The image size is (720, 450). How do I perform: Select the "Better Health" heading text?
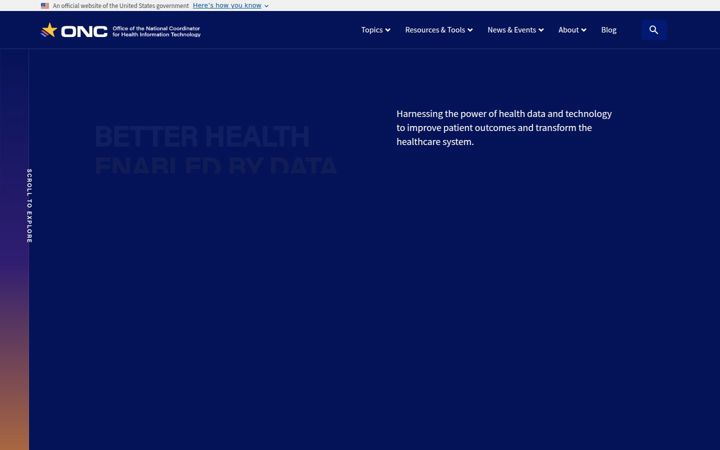pos(202,136)
